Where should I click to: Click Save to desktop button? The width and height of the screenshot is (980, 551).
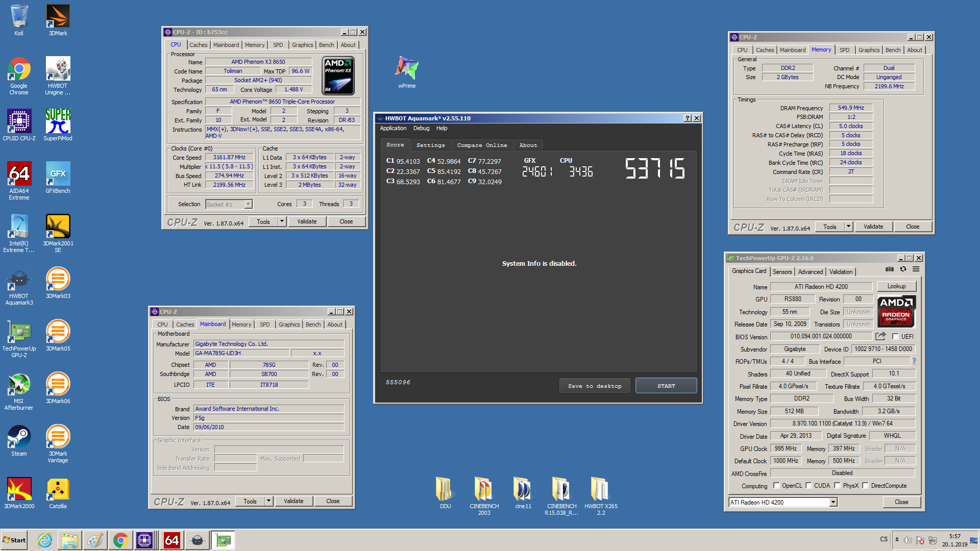(595, 386)
